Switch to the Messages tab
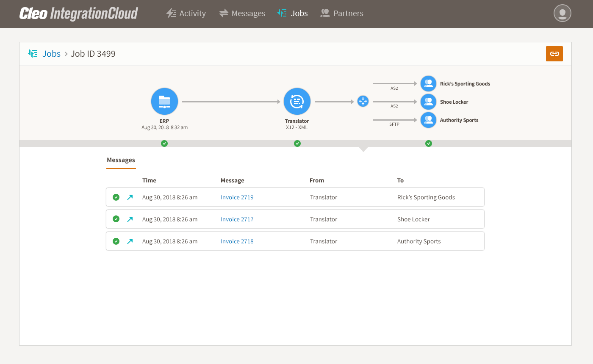 (121, 160)
